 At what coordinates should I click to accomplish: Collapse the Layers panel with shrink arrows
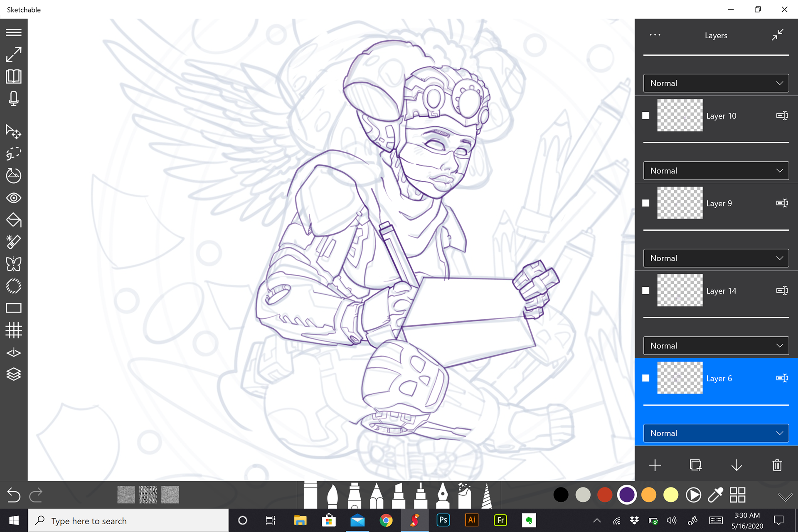tap(777, 35)
